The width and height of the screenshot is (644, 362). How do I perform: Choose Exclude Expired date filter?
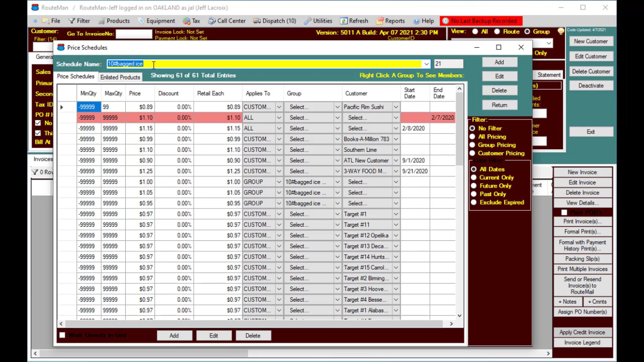[x=474, y=202]
